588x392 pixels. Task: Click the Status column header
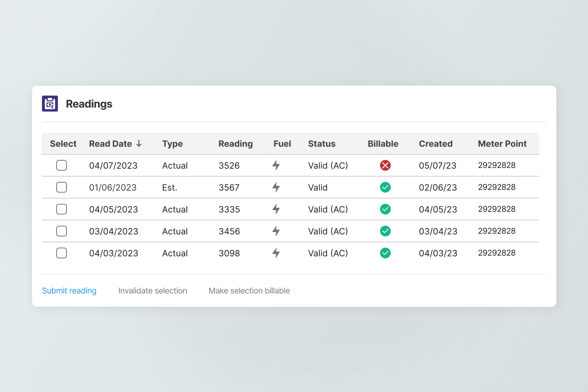(321, 144)
